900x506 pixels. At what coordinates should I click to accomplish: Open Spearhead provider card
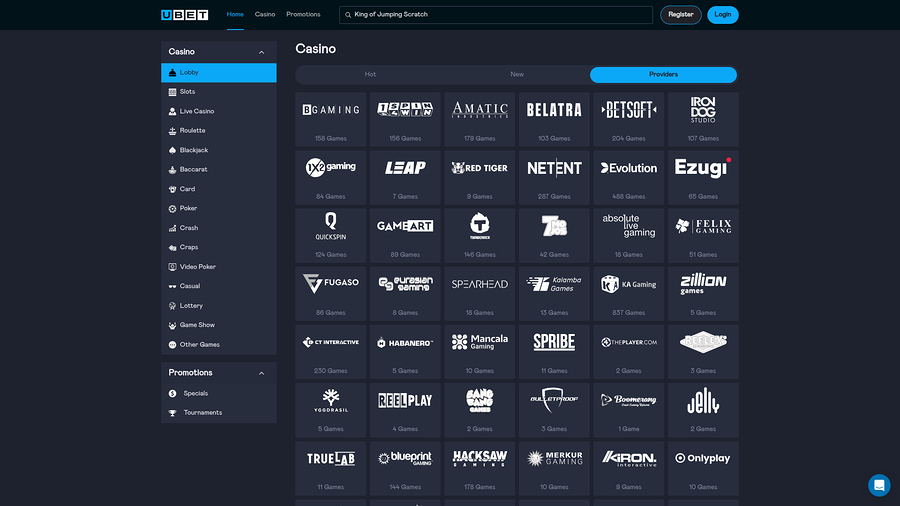pos(480,294)
